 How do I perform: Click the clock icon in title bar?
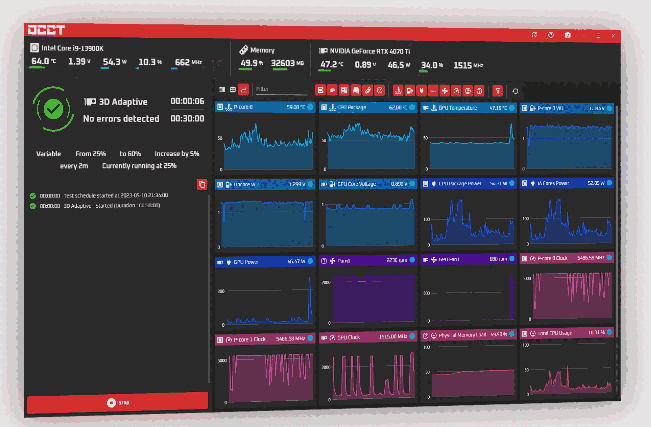(551, 35)
